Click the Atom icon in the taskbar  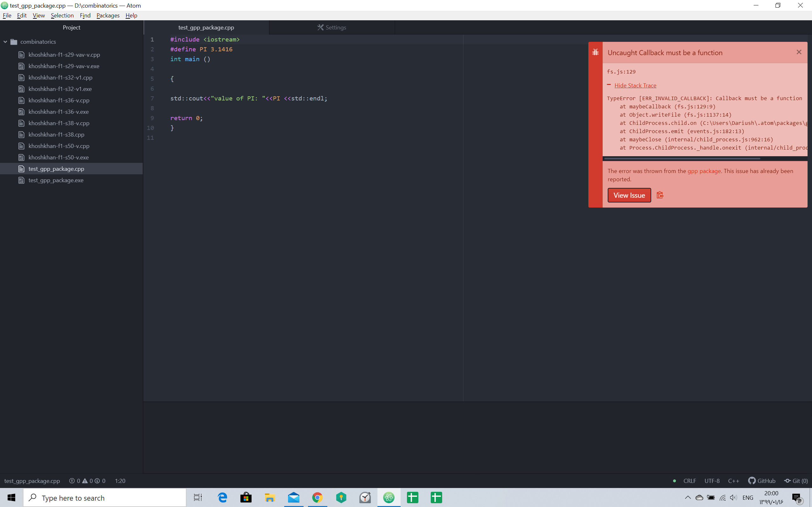tap(389, 497)
